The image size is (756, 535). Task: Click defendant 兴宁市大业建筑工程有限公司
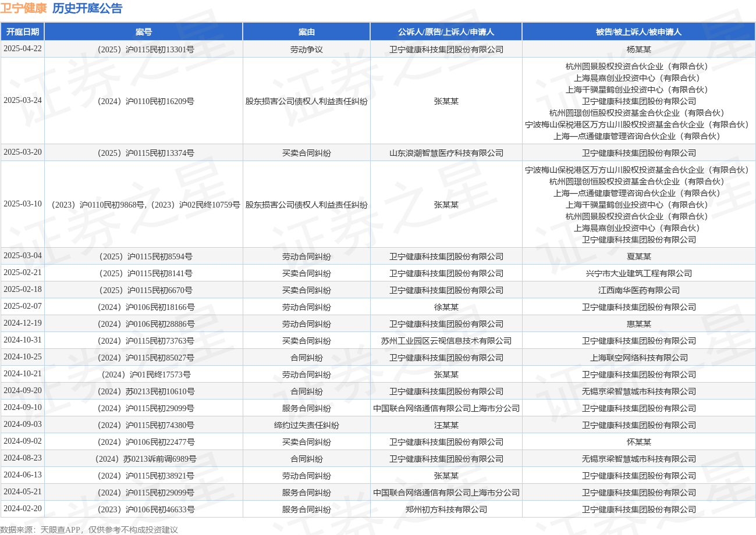(638, 273)
